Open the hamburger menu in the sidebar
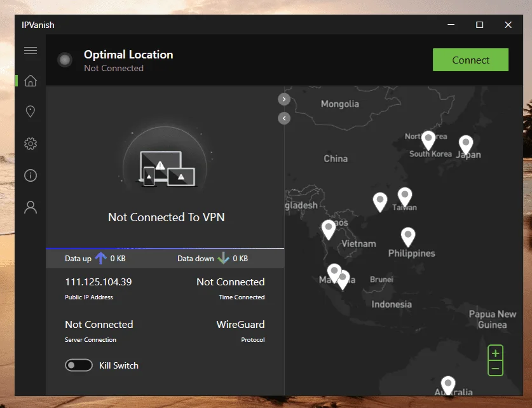Viewport: 532px width, 408px height. pos(31,51)
